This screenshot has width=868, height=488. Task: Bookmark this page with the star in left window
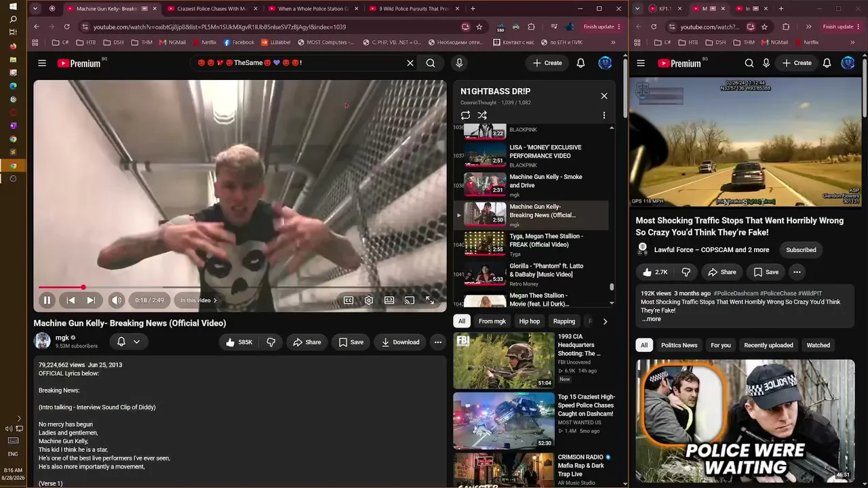point(479,27)
